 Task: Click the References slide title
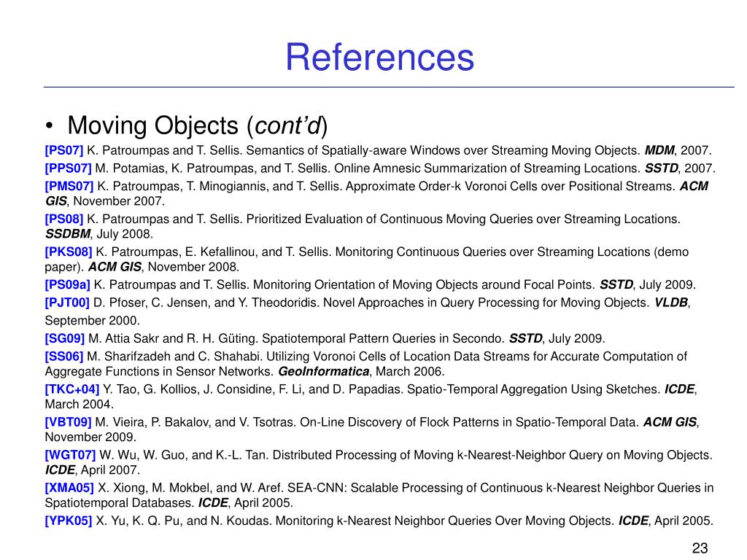pyautogui.click(x=379, y=57)
